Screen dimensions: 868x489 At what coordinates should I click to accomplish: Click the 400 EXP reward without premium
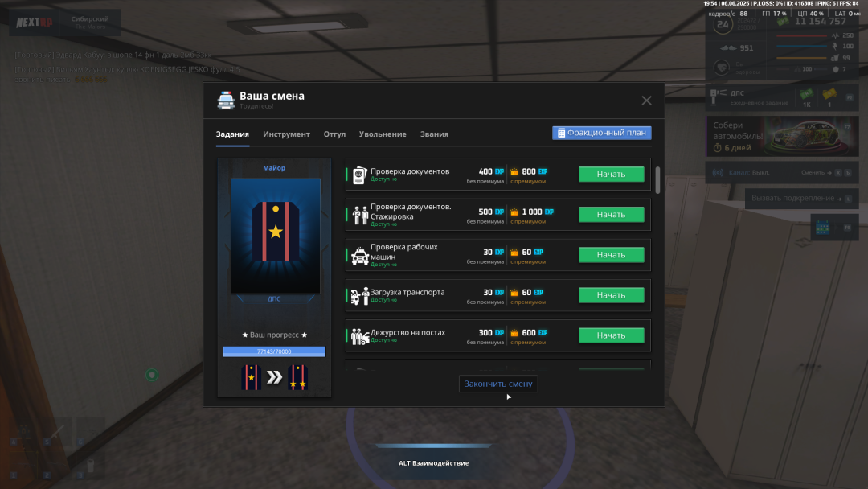(491, 171)
